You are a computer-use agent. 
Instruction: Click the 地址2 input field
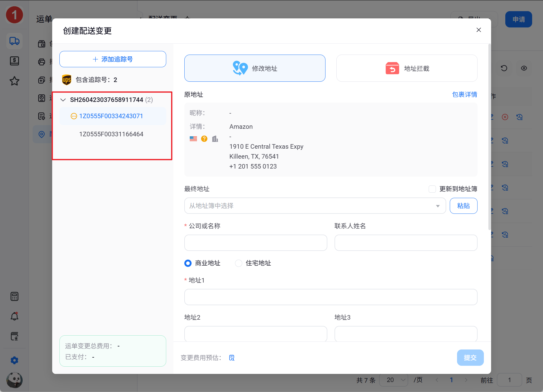(x=256, y=334)
